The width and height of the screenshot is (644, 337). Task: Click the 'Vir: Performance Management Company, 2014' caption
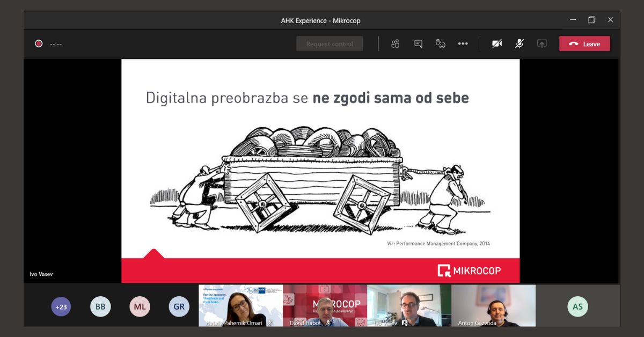point(438,244)
